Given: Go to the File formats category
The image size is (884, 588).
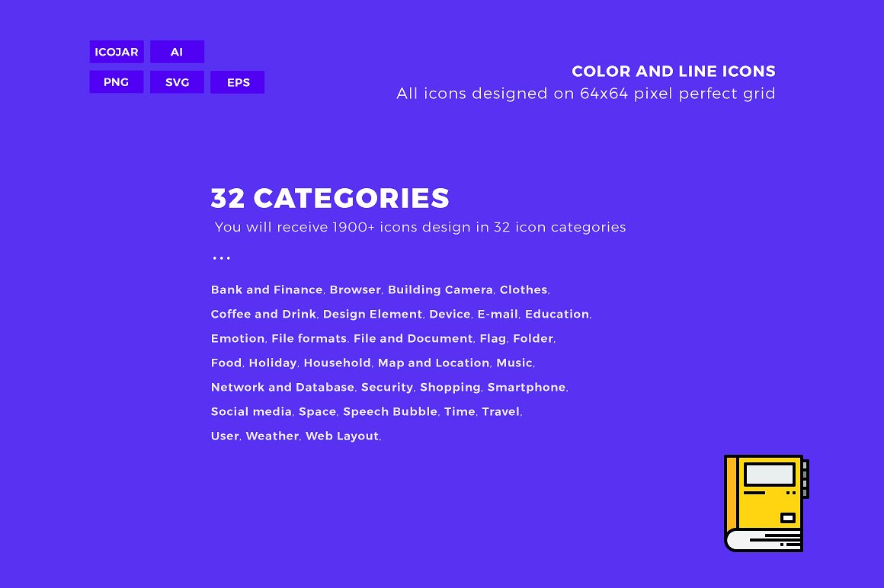Looking at the screenshot, I should click(309, 338).
